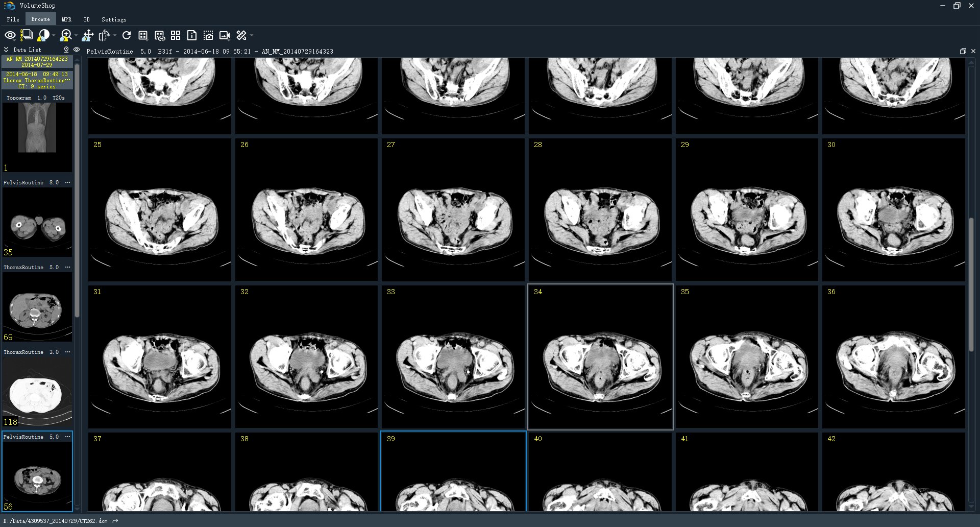The height and width of the screenshot is (527, 980).
Task: Click the four-square grid view icon
Action: point(176,35)
